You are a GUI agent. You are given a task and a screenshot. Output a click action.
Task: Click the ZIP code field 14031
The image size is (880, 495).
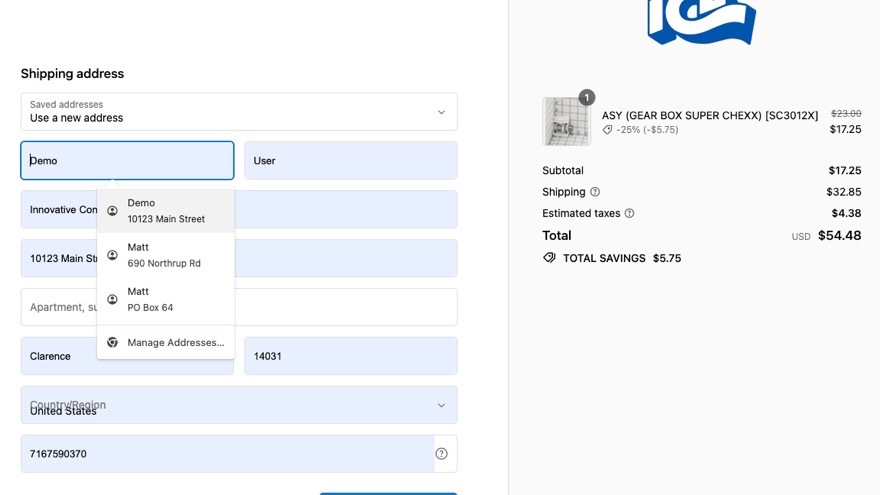click(351, 356)
